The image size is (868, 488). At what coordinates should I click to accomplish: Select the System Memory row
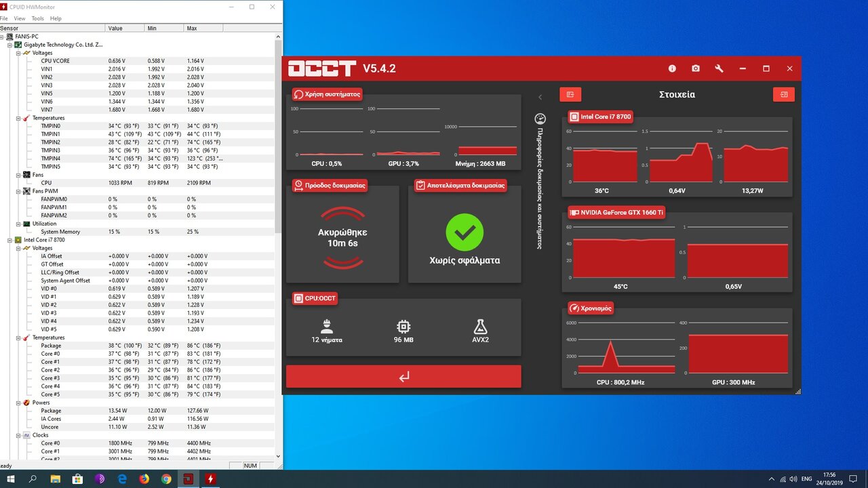coord(136,232)
